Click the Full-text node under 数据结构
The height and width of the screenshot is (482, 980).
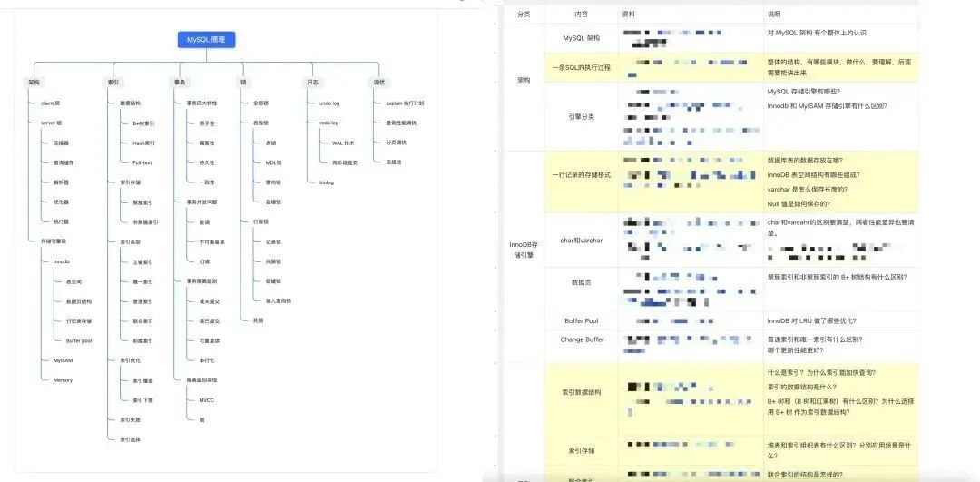[142, 162]
